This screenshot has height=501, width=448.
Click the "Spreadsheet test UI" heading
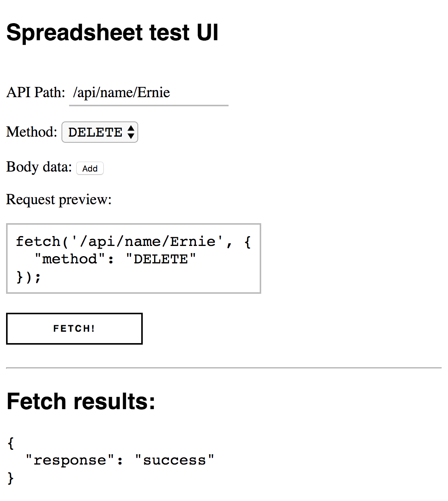point(112,32)
